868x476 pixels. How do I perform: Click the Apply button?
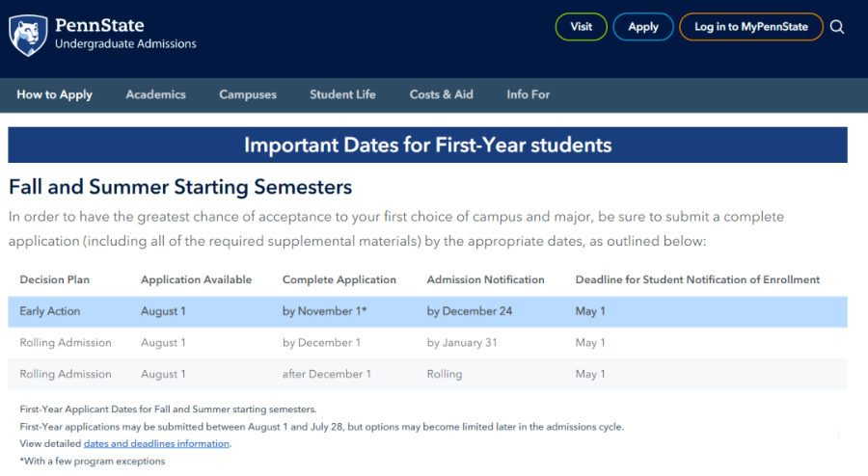643,27
